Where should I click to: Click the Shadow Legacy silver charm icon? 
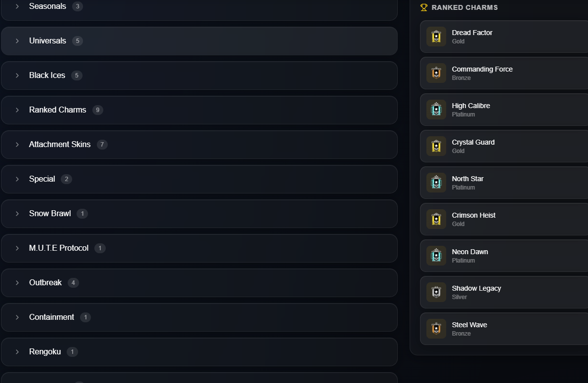point(436,292)
